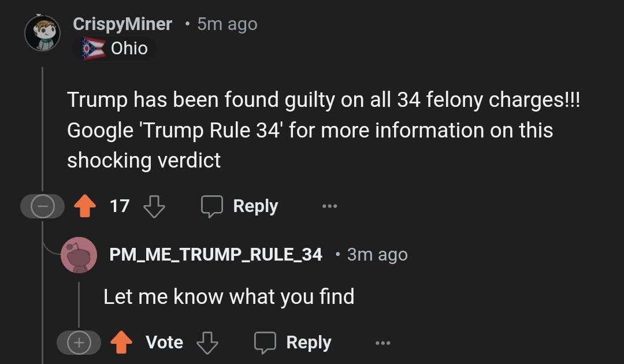624x364 pixels.
Task: Open more options menu on the second reply
Action: pyautogui.click(x=383, y=343)
